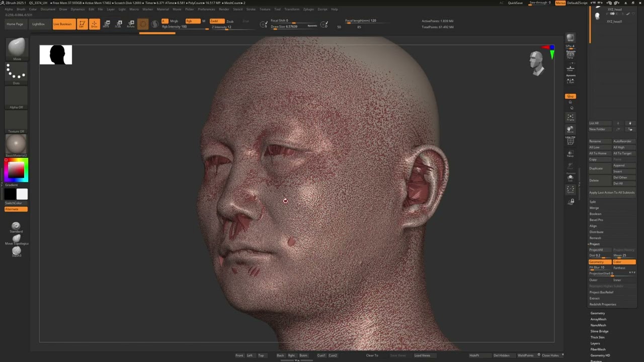Click the ProjectAll button
The height and width of the screenshot is (362, 644).
[x=600, y=250]
